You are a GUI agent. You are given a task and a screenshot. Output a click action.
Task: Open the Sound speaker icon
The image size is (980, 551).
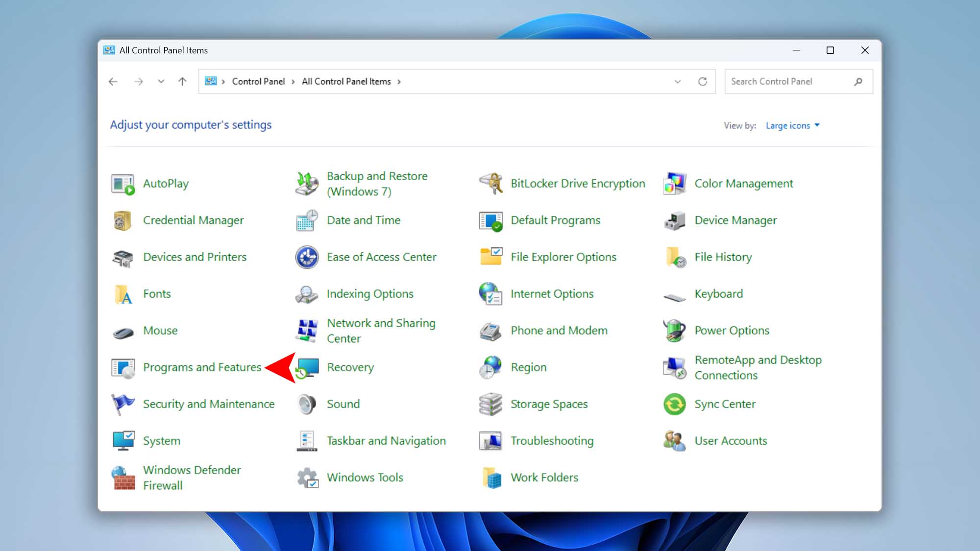307,405
